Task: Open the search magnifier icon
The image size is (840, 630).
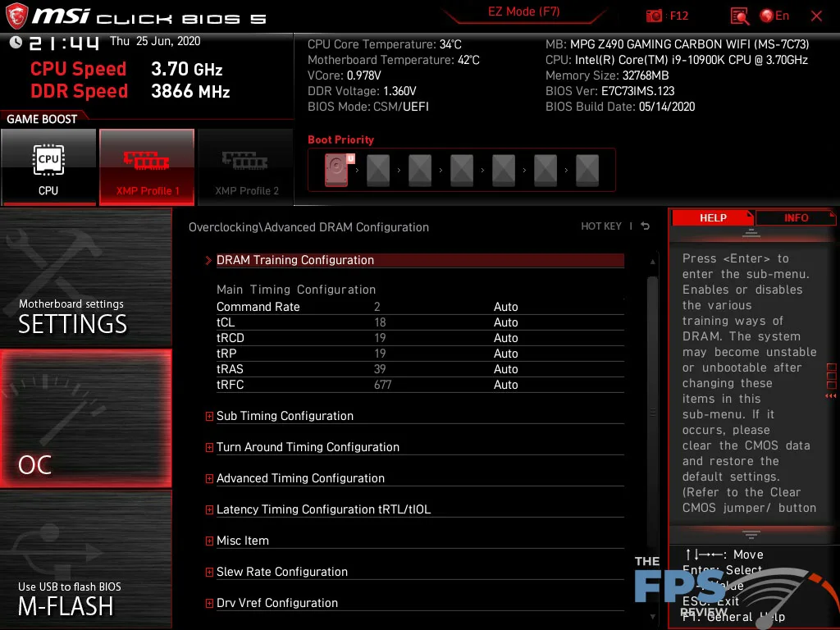Action: [x=740, y=16]
